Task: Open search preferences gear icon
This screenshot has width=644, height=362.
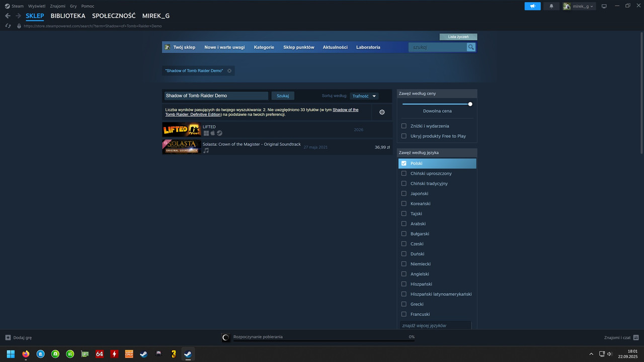Action: coord(382,112)
